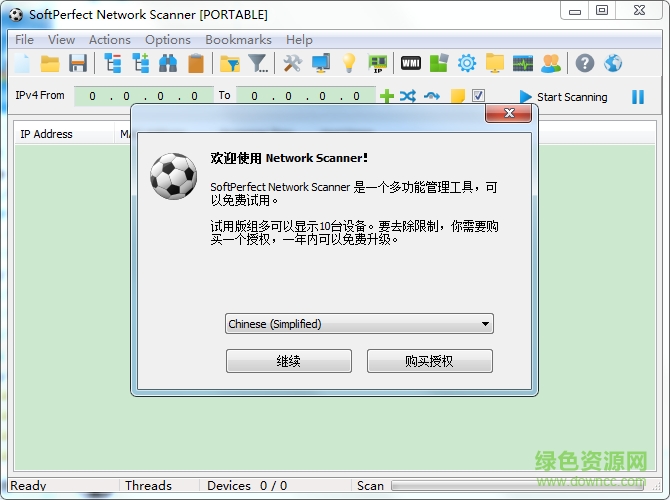Click the computer monitor toolbar icon
This screenshot has height=500, width=670.
pyautogui.click(x=321, y=63)
